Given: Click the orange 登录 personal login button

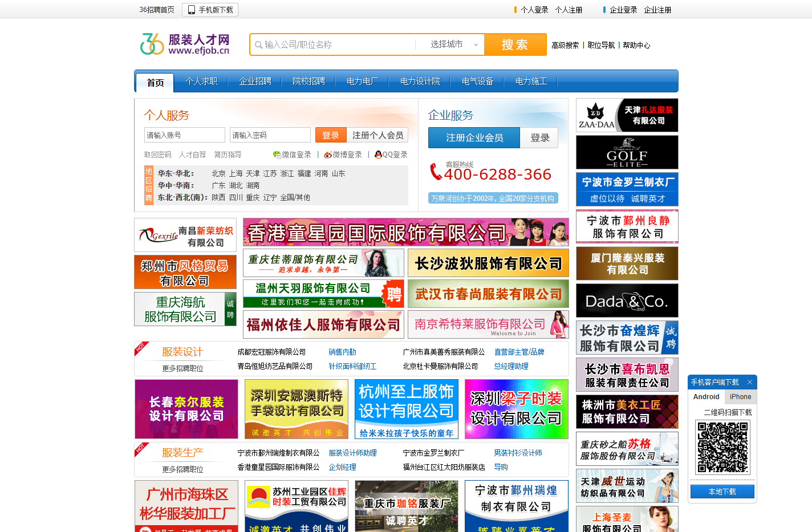Looking at the screenshot, I should [331, 135].
